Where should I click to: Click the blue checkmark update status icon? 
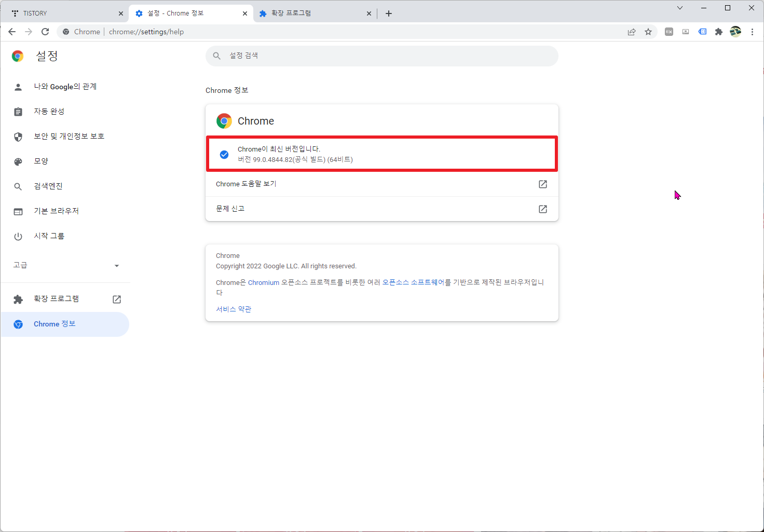pos(224,155)
